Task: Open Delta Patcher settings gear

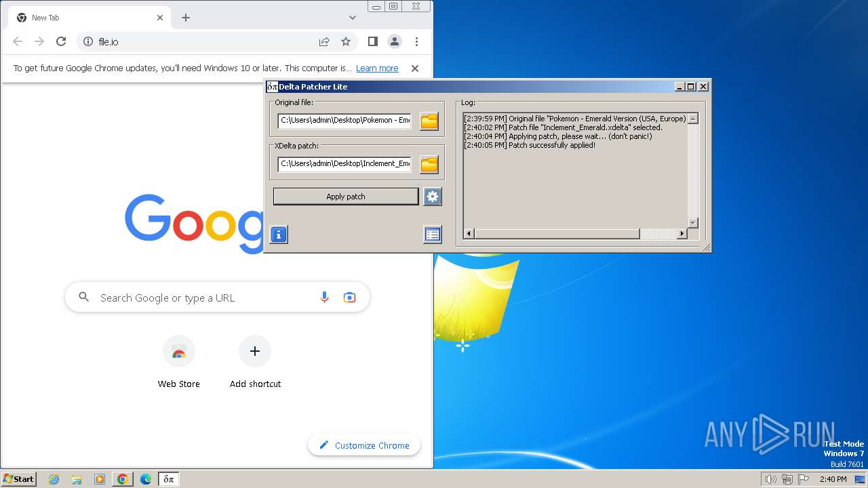Action: 433,197
